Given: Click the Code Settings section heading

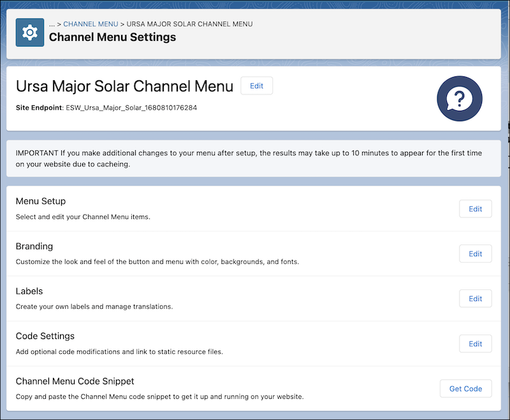Looking at the screenshot, I should point(45,336).
